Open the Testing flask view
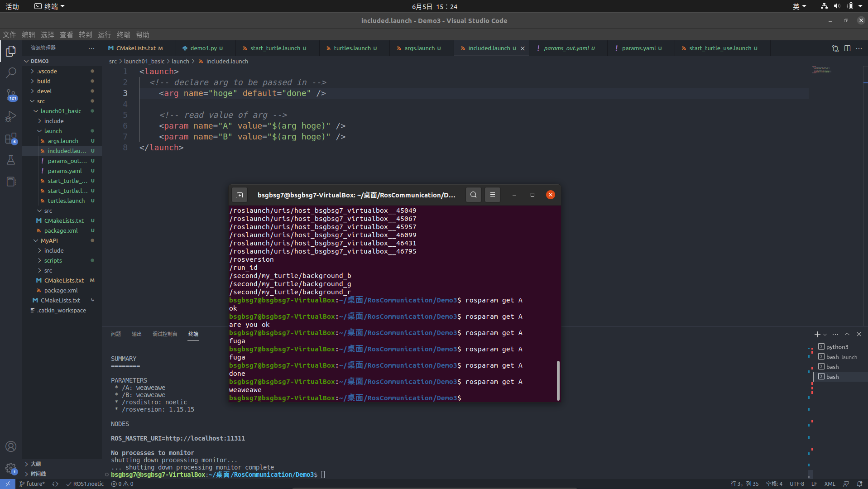This screenshot has height=489, width=868. 11,160
